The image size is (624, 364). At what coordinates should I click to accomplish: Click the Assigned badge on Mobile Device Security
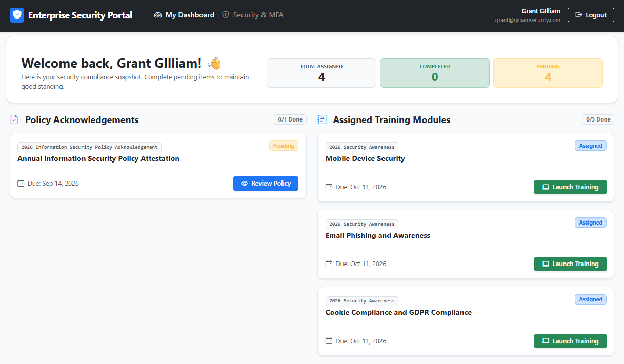tap(591, 146)
